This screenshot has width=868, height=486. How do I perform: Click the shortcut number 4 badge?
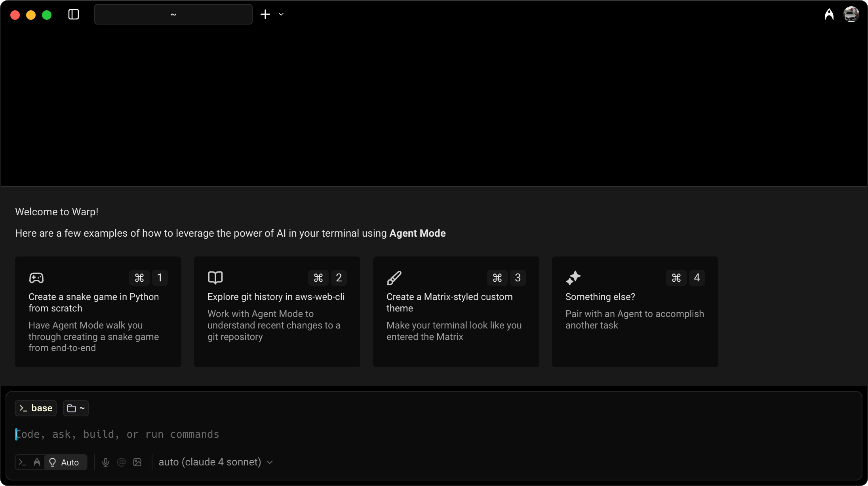pyautogui.click(x=697, y=278)
